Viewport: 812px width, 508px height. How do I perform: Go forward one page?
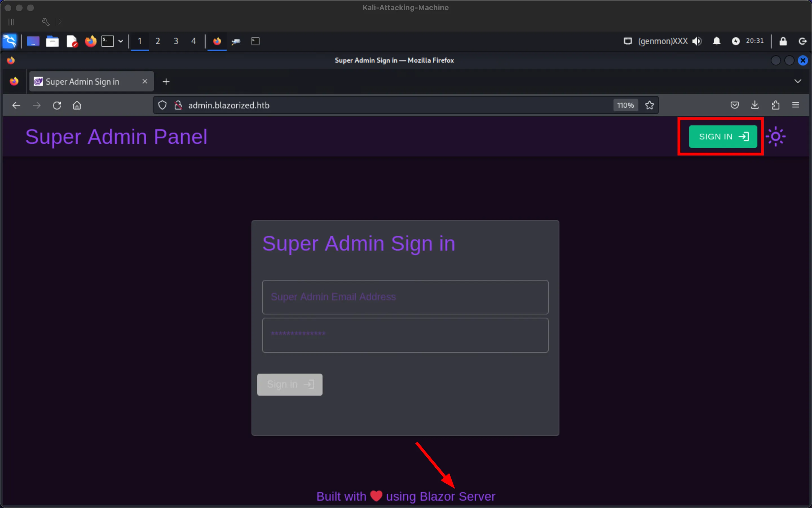point(37,106)
